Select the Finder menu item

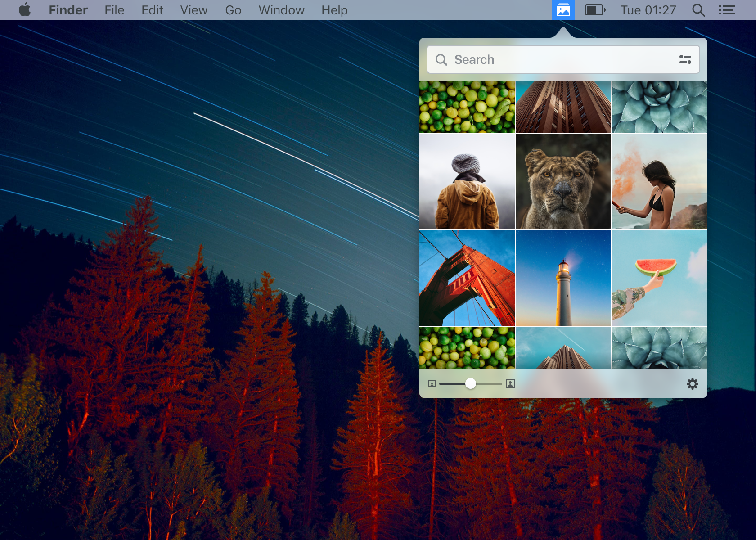(x=68, y=10)
